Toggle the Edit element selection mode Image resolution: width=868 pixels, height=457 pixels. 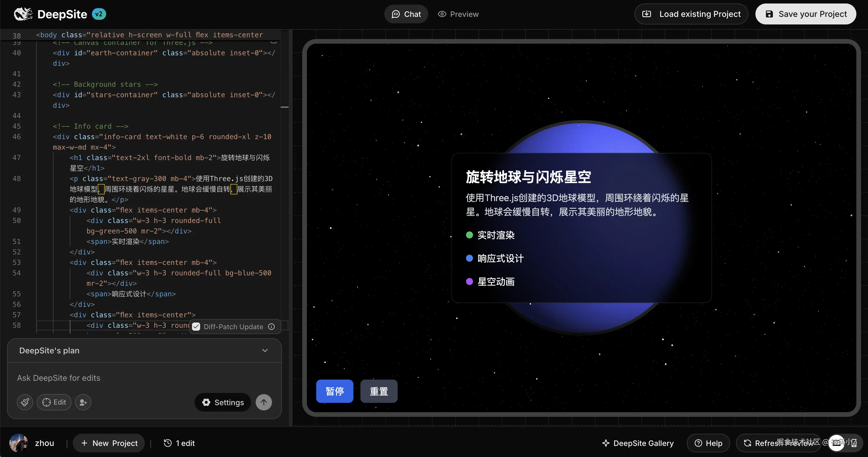(54, 402)
